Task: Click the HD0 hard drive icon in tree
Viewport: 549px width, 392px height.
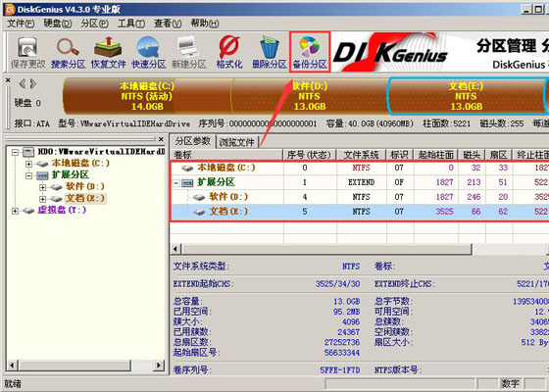Action: [x=28, y=152]
